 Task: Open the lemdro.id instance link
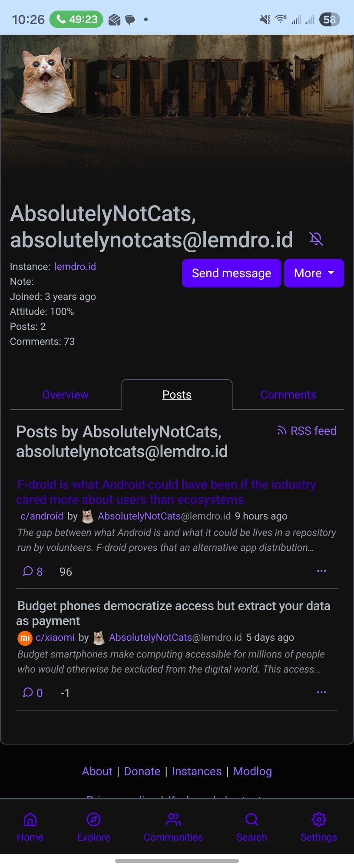coord(75,266)
